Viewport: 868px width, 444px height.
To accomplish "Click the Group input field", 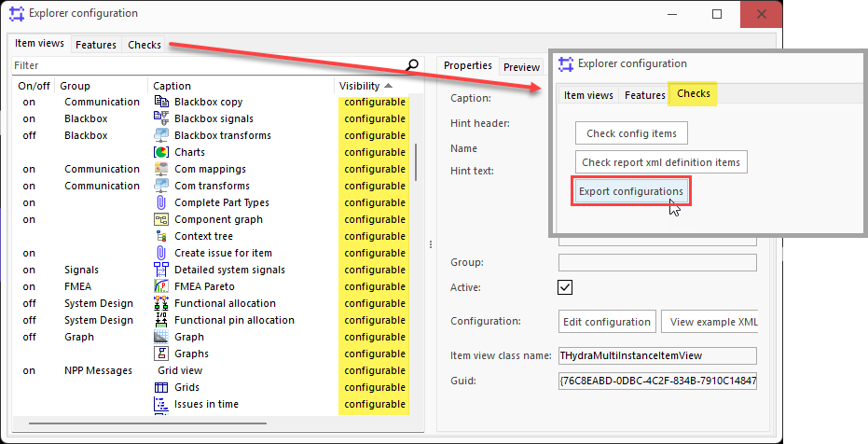I will coord(657,262).
